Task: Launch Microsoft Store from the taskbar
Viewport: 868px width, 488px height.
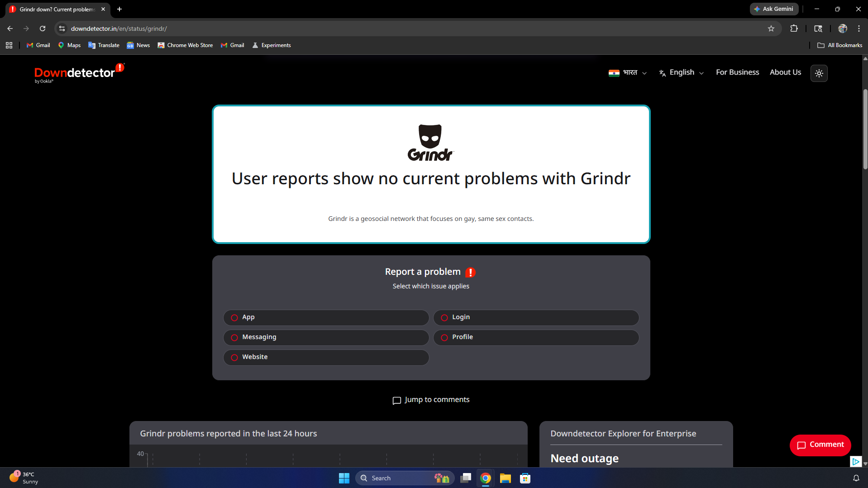Action: pyautogui.click(x=525, y=478)
